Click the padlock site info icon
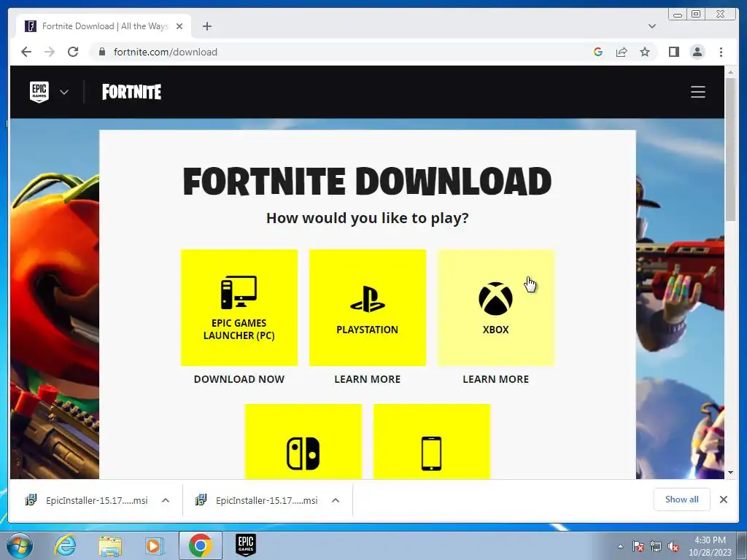The height and width of the screenshot is (560, 747). pos(101,52)
